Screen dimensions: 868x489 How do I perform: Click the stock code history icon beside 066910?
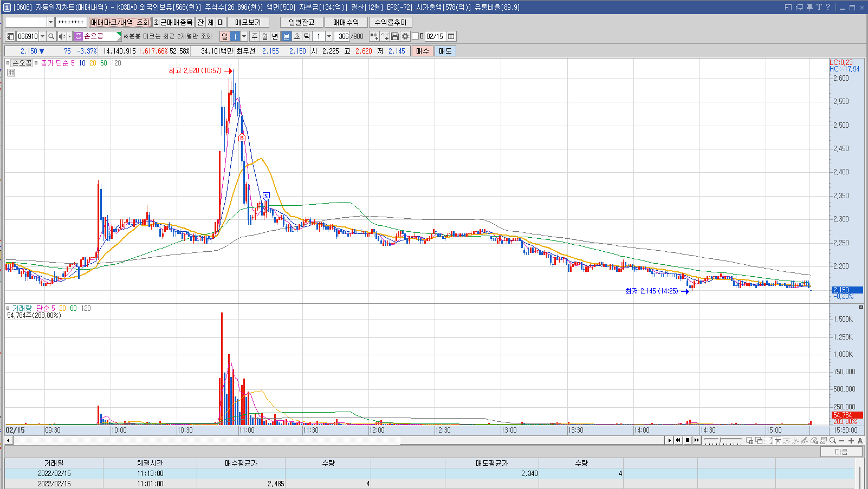coord(10,36)
